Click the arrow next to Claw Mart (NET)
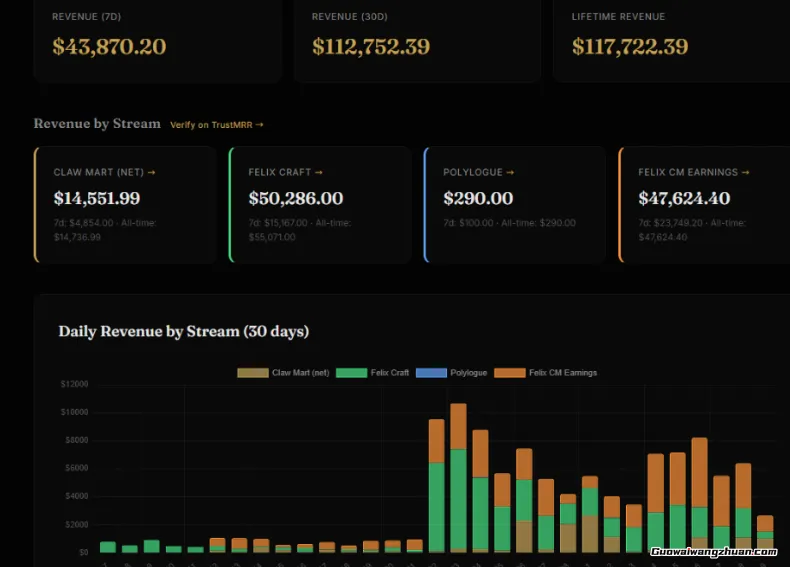 click(151, 173)
